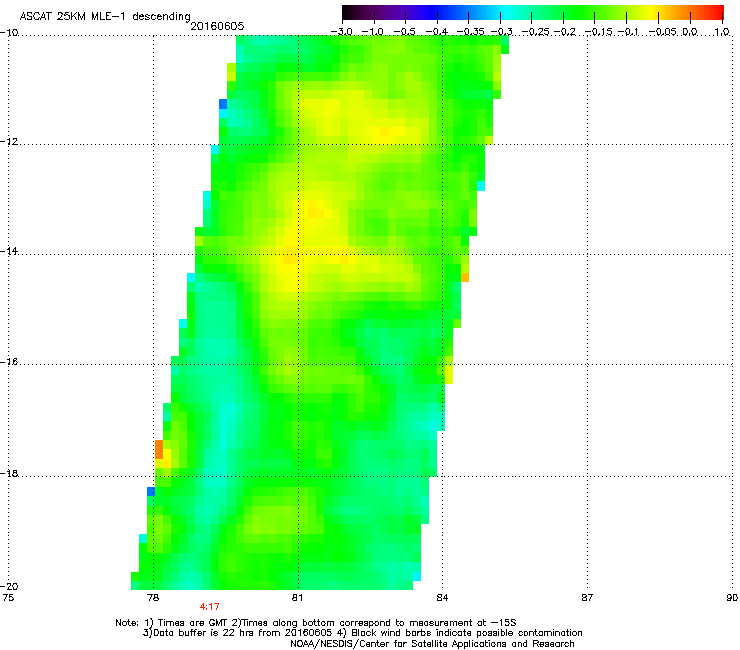This screenshot has height=650, width=740.
Task: Click the -20 latitude axis label
Action: (x=9, y=586)
